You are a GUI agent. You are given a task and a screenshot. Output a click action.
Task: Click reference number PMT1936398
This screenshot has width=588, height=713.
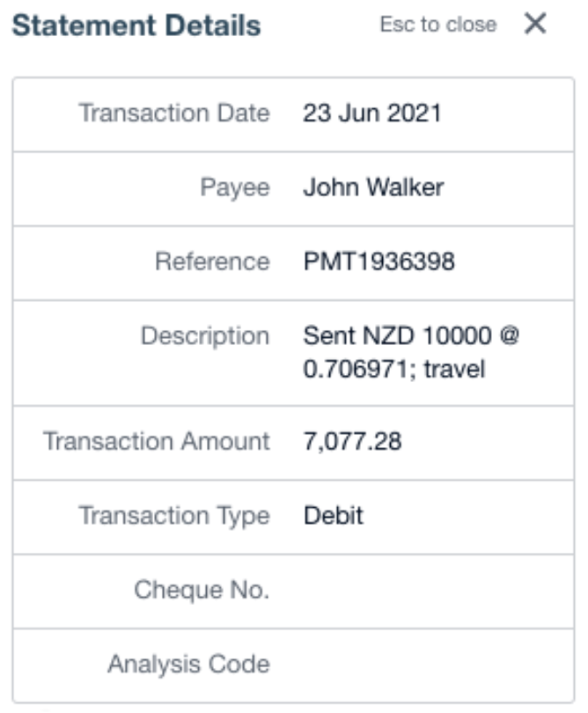pos(379,261)
